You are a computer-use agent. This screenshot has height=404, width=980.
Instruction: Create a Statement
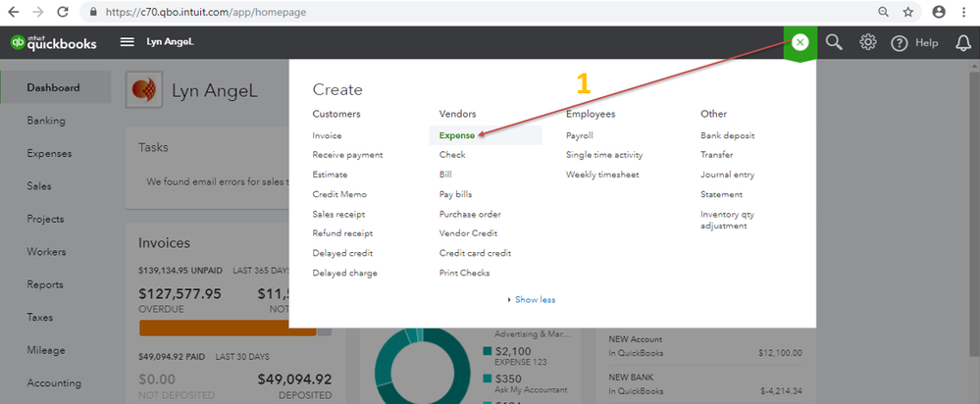click(721, 194)
